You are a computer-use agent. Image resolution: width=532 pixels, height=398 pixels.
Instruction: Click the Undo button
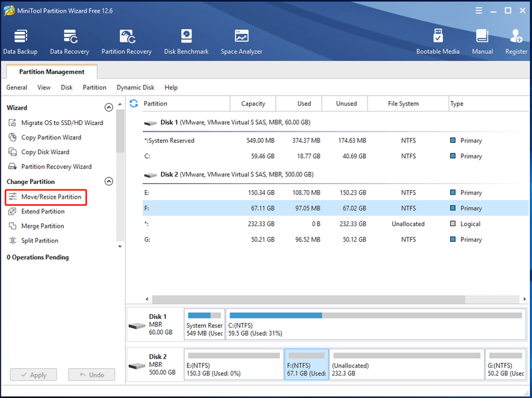click(x=92, y=375)
